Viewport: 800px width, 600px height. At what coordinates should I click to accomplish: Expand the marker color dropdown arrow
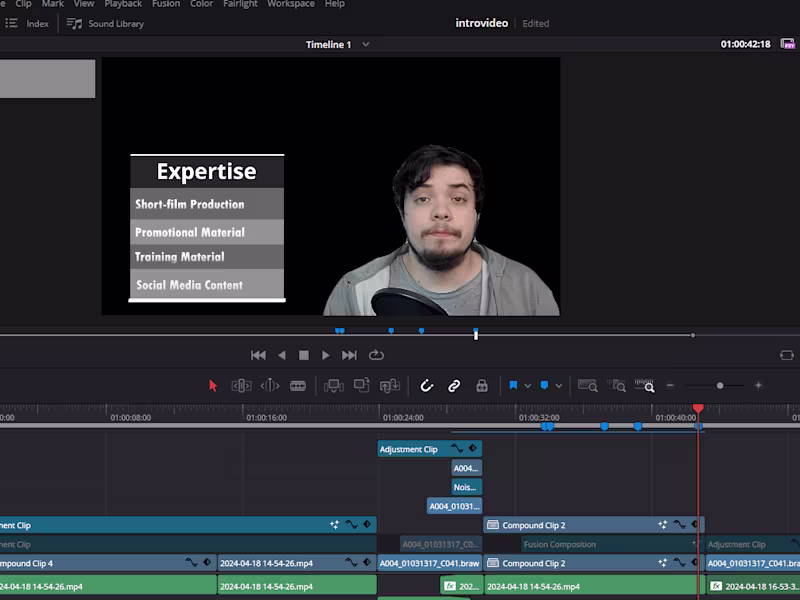(x=557, y=385)
